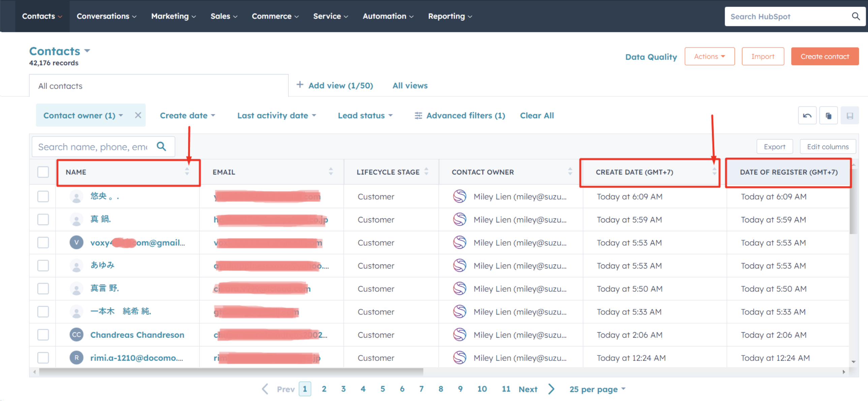Click the avatar of contact 真 鍋
The height and width of the screenshot is (401, 868).
(x=76, y=219)
